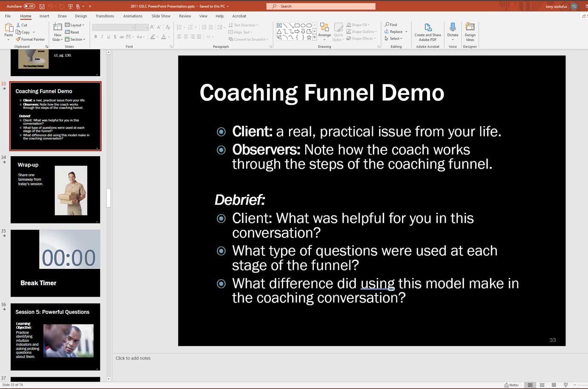Click the Save icon in title bar
588x389 pixels.
[42, 6]
